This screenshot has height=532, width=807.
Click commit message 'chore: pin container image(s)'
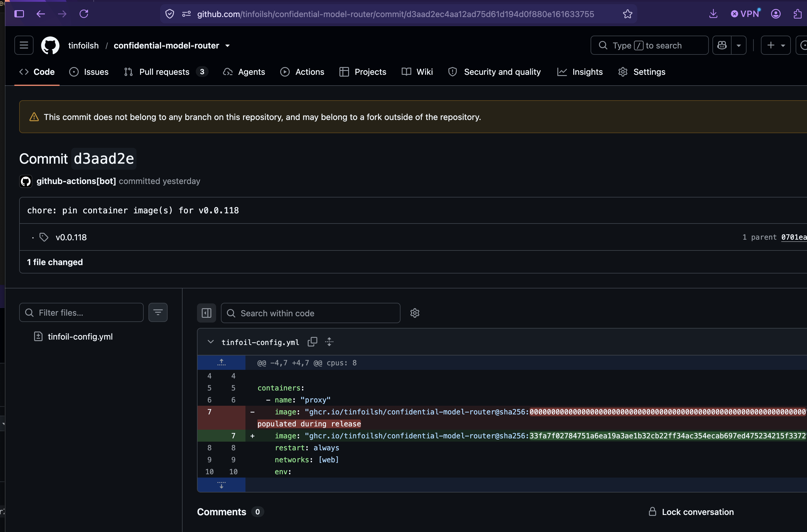(133, 210)
